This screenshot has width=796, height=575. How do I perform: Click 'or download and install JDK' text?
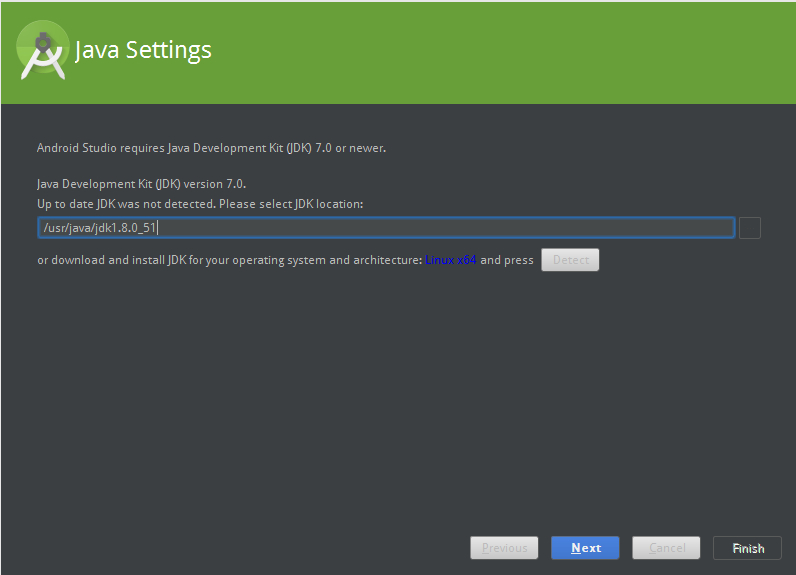click(x=229, y=260)
